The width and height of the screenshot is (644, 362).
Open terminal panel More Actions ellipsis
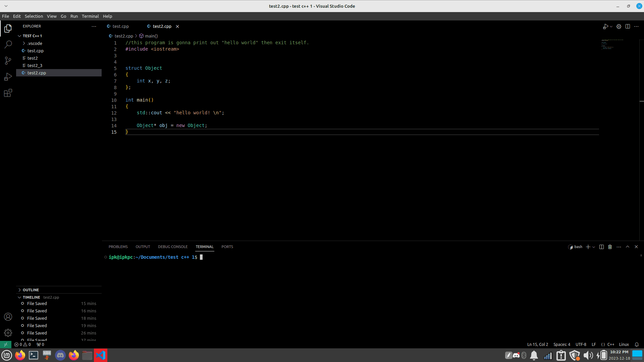tap(619, 247)
